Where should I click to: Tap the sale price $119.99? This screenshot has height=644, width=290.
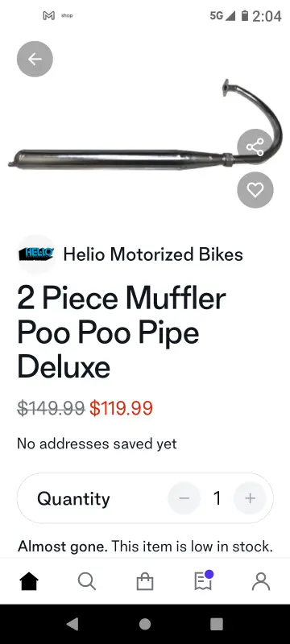point(121,408)
